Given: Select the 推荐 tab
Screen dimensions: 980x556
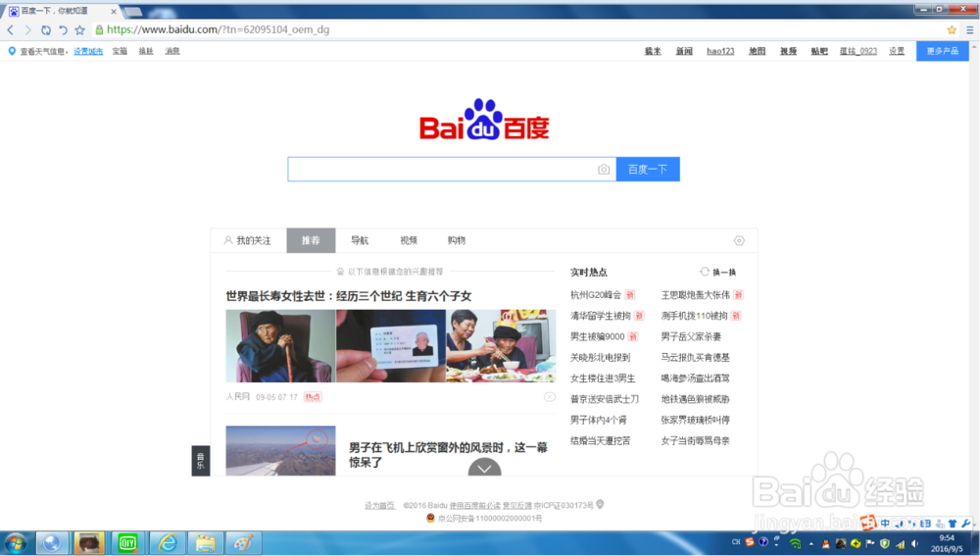Looking at the screenshot, I should coord(312,241).
